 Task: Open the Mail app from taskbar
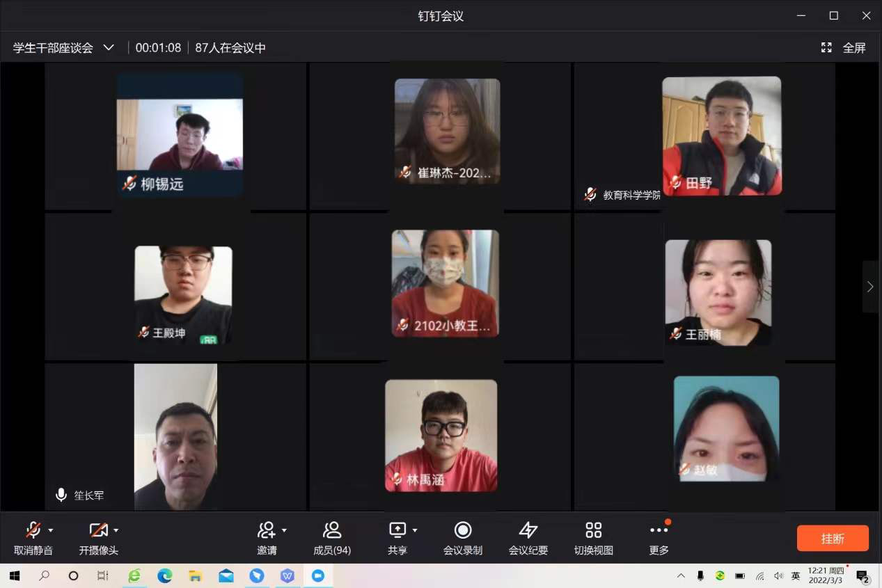coord(226,575)
